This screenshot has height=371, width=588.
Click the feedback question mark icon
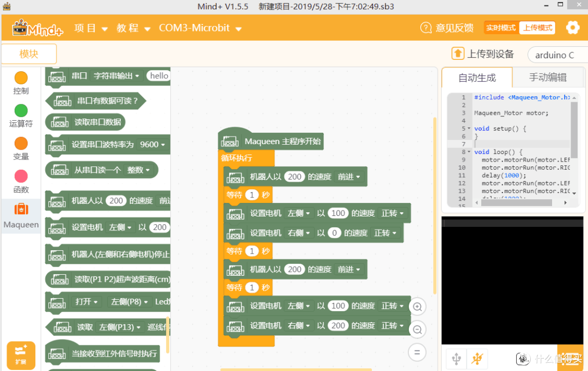pos(426,28)
